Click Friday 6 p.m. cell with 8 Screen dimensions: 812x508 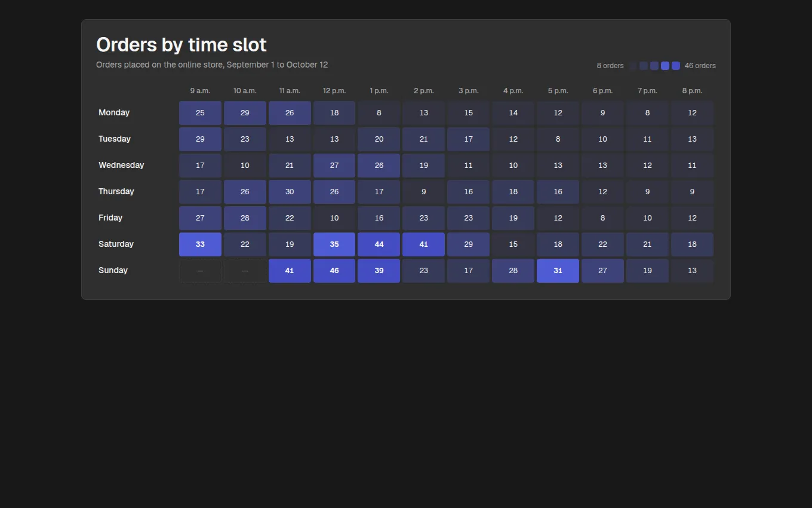602,218
